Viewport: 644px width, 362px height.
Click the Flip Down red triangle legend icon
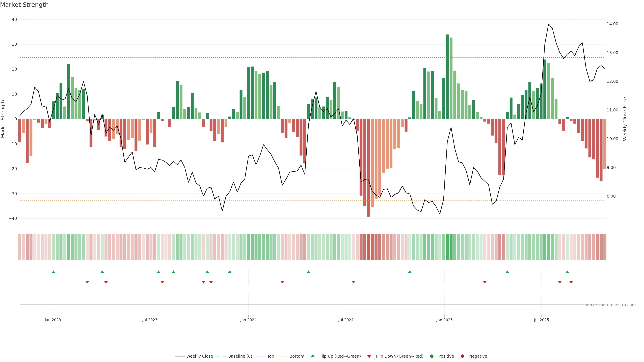pyautogui.click(x=369, y=356)
